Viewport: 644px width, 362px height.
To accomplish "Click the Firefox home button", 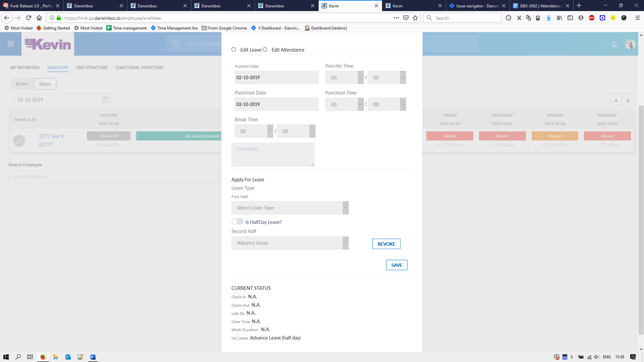I will [x=39, y=18].
